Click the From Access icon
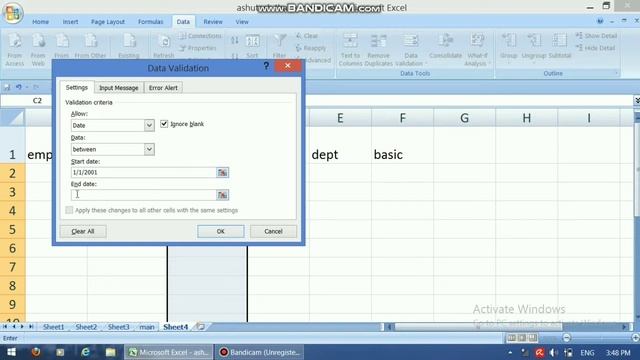The image size is (640, 360). [15, 42]
